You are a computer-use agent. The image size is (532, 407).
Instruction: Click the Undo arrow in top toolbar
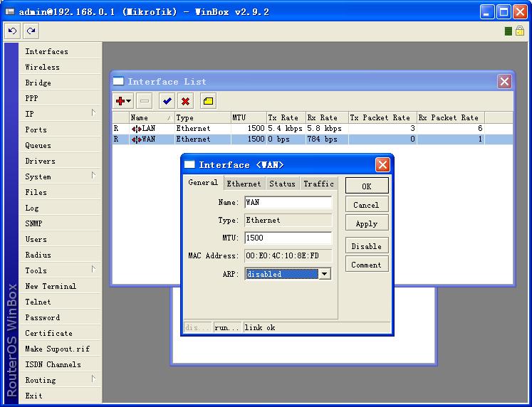click(x=13, y=31)
